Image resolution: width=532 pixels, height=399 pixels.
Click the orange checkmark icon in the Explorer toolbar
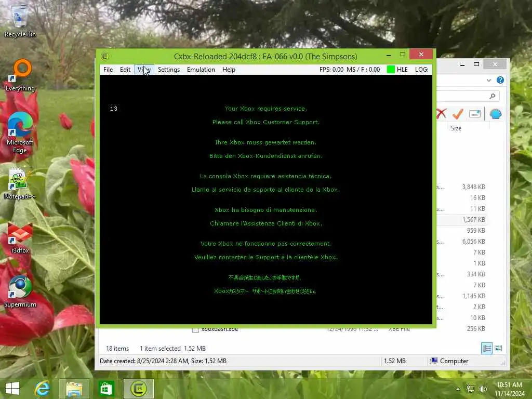[458, 114]
